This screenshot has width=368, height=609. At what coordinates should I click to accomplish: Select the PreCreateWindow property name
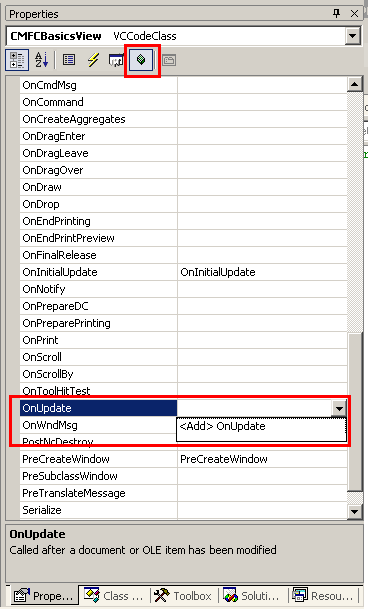pos(99,459)
